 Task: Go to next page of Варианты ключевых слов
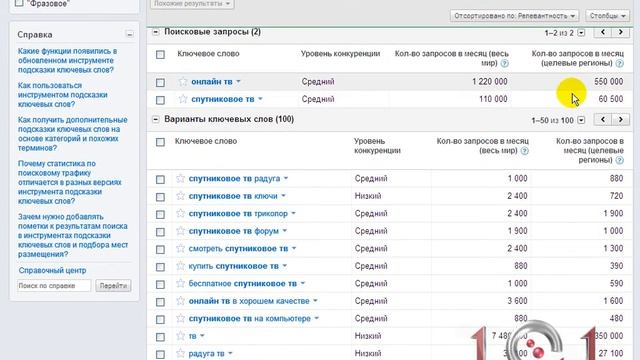621,120
